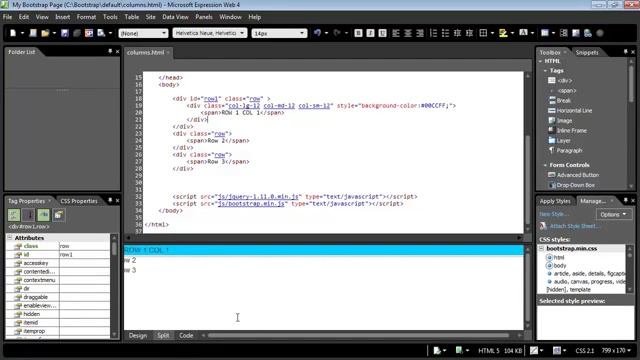The height and width of the screenshot is (360, 640).
Task: Align text right
Action: tap(420, 33)
